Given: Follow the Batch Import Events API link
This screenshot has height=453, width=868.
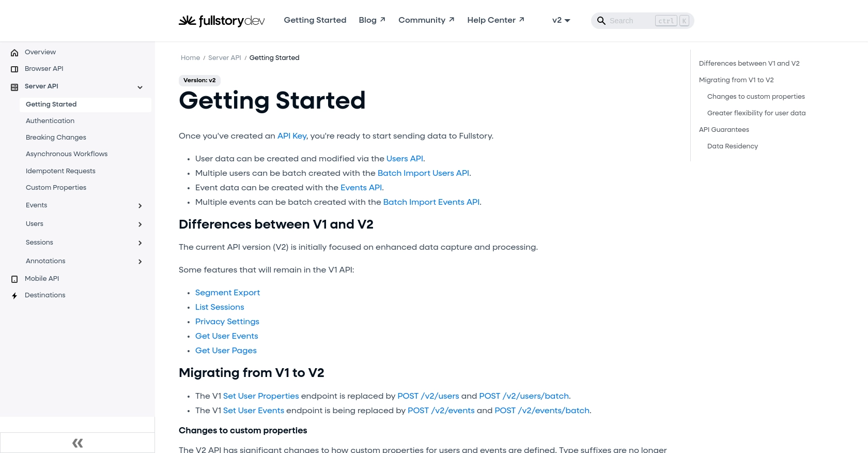Looking at the screenshot, I should pos(431,202).
